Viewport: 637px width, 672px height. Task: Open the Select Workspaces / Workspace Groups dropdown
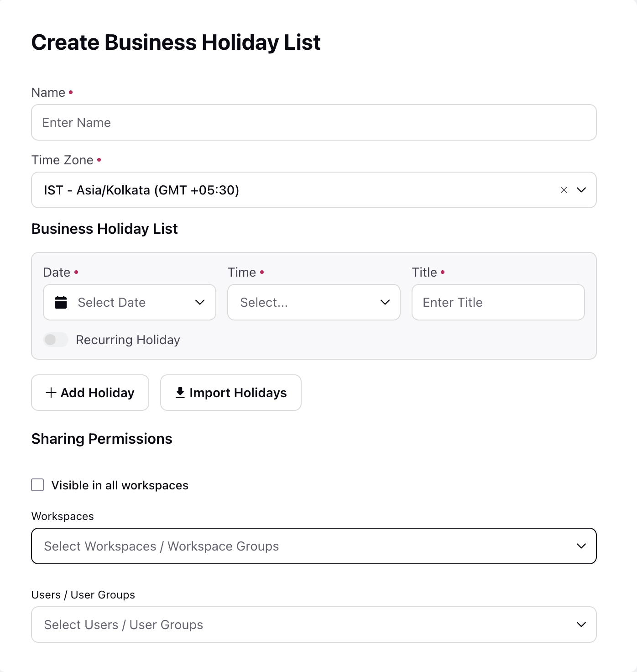(314, 546)
